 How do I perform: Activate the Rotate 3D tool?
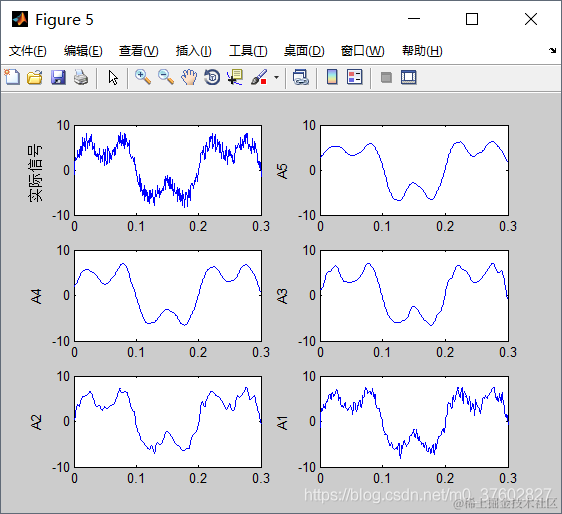[x=212, y=77]
